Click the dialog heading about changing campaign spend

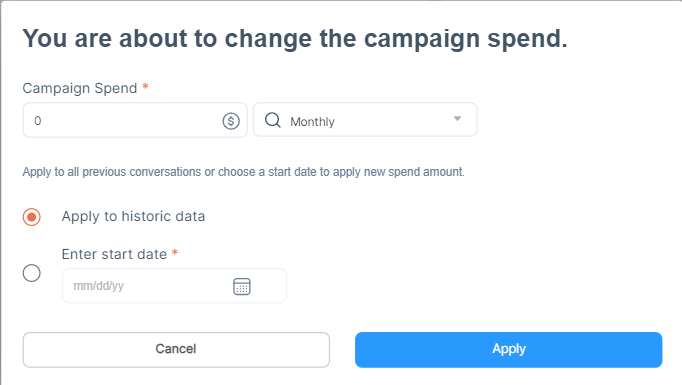pyautogui.click(x=295, y=39)
